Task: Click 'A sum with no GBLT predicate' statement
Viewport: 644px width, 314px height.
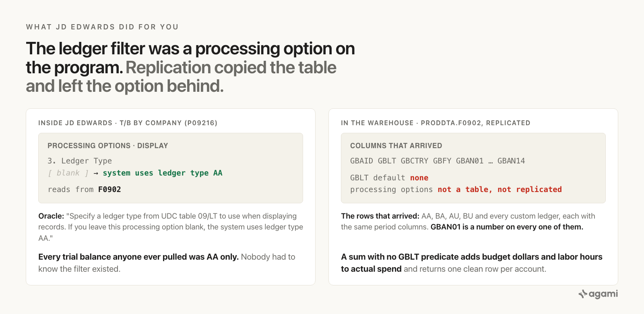Action: click(x=472, y=263)
